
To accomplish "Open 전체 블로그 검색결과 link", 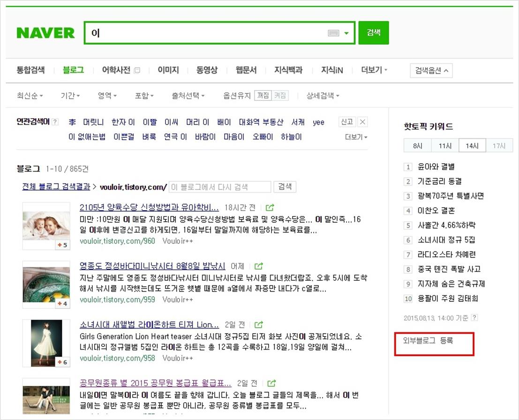I will 56,187.
